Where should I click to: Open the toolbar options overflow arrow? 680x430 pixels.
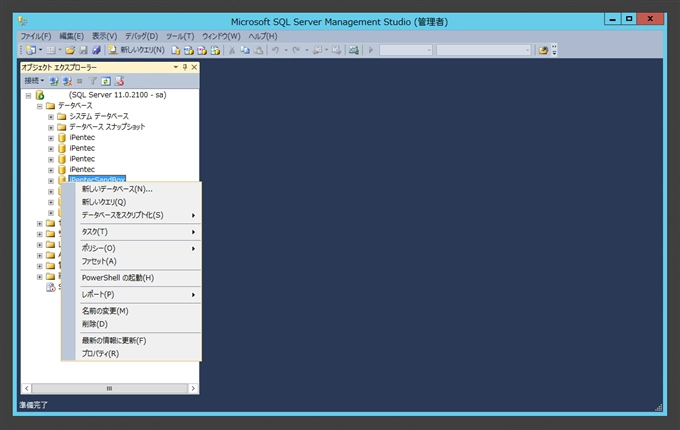[554, 50]
